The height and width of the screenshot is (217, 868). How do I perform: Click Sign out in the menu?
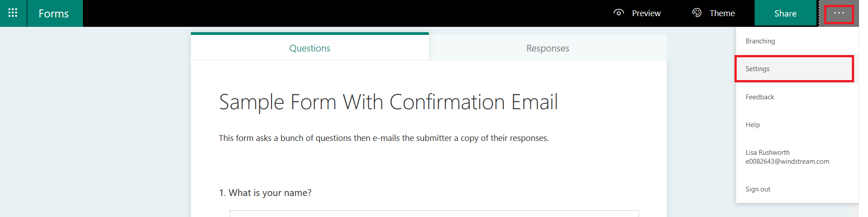758,189
